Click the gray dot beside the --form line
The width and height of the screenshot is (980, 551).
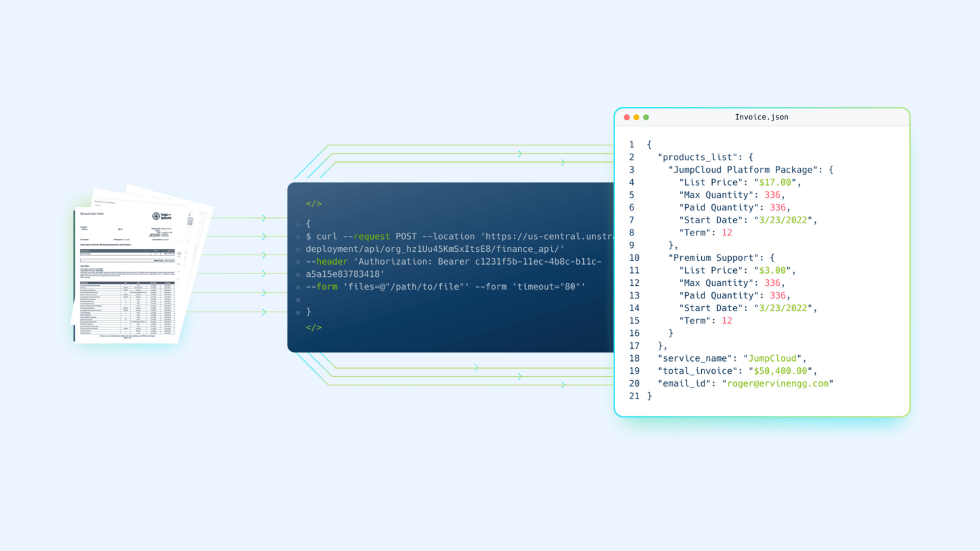coord(298,286)
